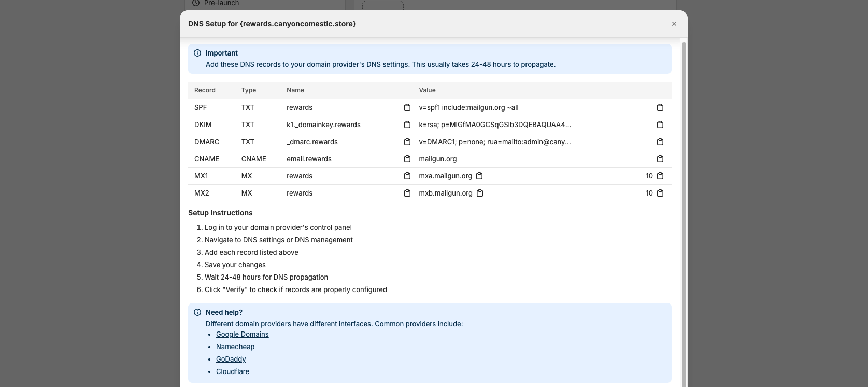Copy the CNAME name email.rewards
Image resolution: width=868 pixels, height=387 pixels.
tap(407, 159)
